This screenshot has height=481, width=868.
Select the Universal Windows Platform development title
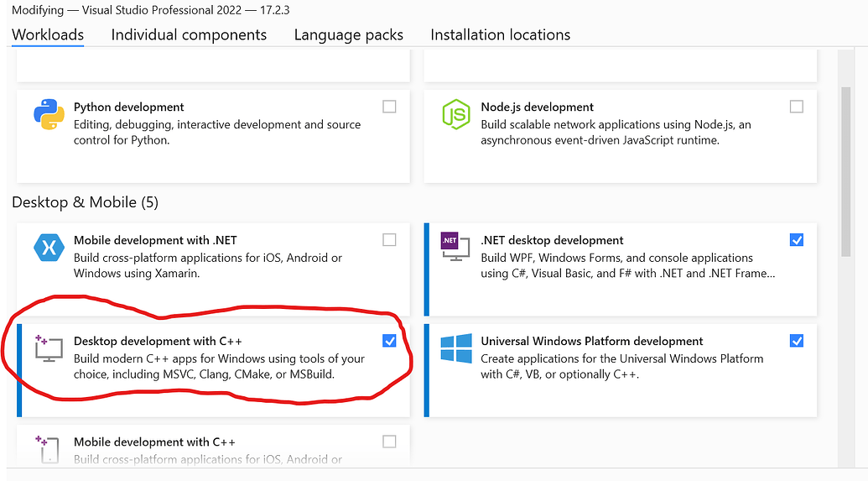(591, 341)
